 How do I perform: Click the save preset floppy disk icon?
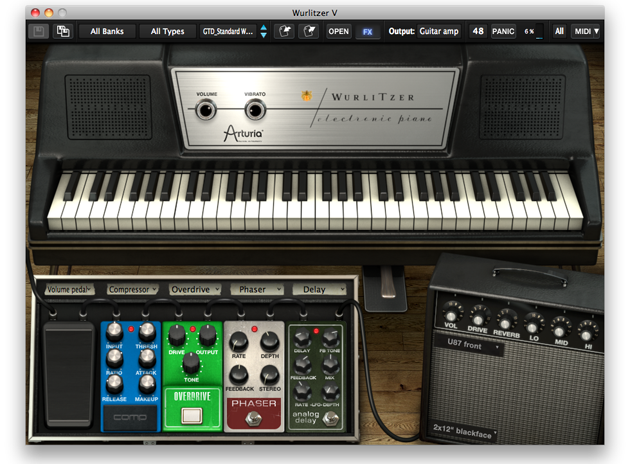[39, 31]
